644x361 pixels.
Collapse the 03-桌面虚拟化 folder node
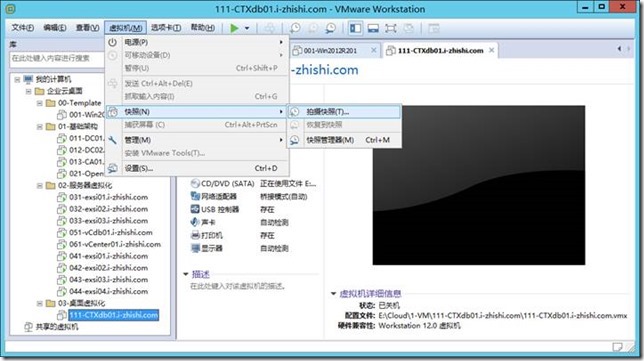pyautogui.click(x=39, y=304)
